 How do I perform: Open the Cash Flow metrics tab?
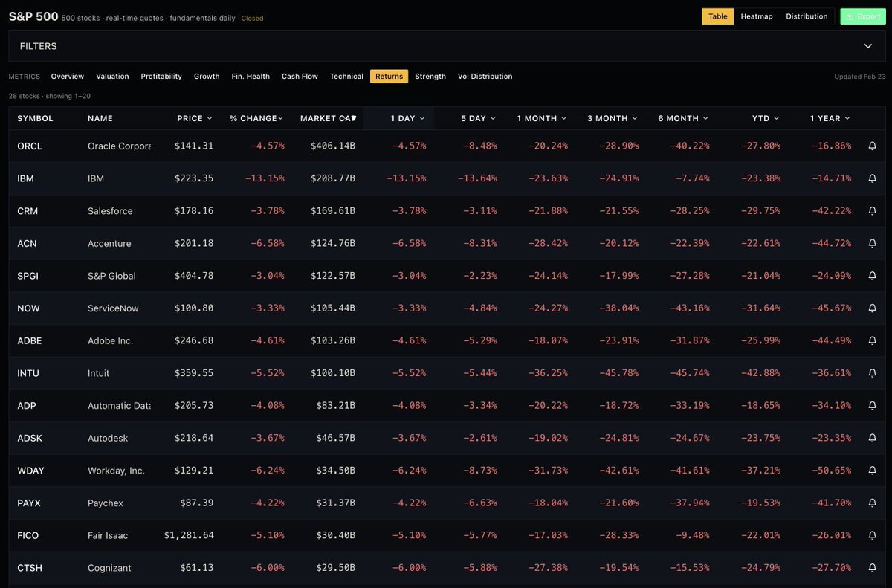pyautogui.click(x=300, y=76)
